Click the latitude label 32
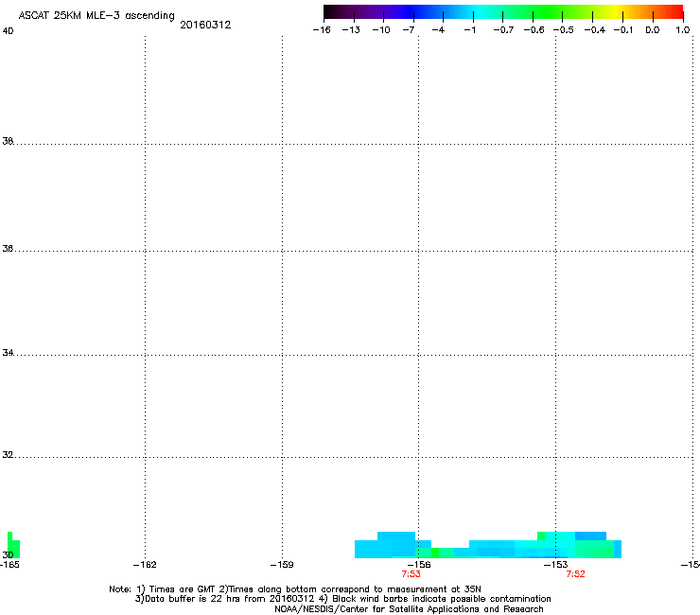Image resolution: width=700 pixels, height=615 pixels. tap(8, 455)
